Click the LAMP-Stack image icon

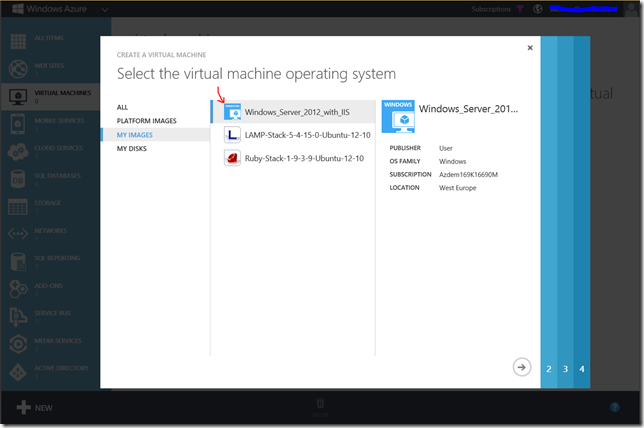coord(232,135)
